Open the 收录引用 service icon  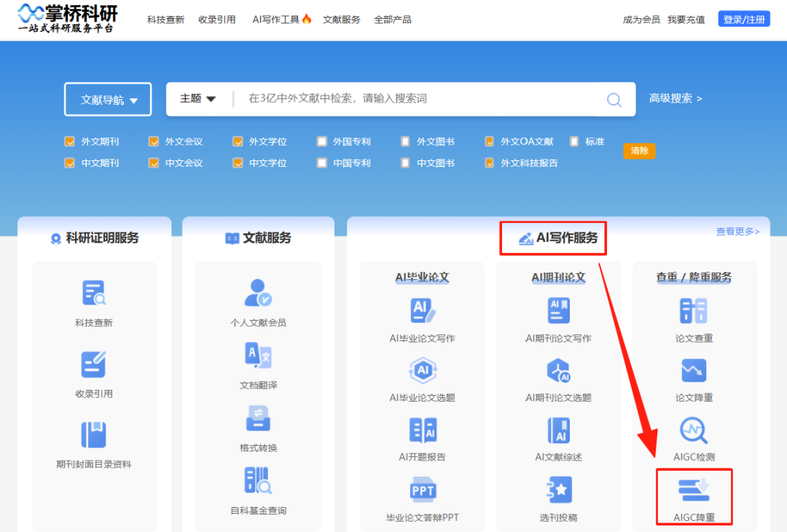[94, 364]
